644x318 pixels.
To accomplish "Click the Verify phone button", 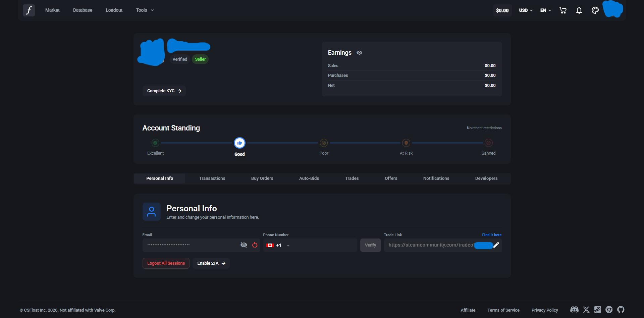I will (370, 245).
